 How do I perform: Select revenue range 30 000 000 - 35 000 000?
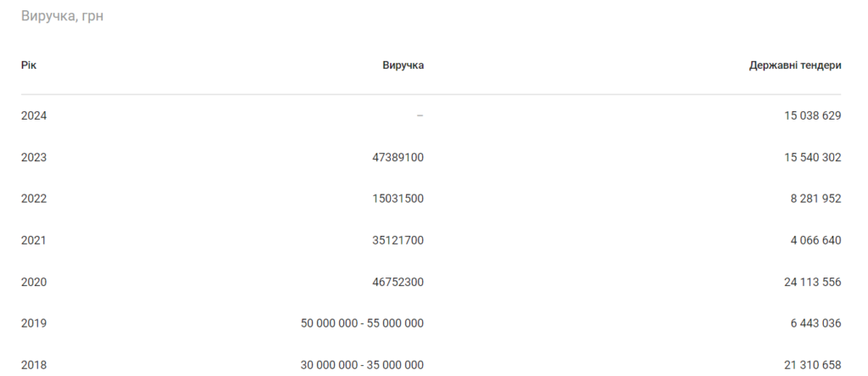[362, 365]
